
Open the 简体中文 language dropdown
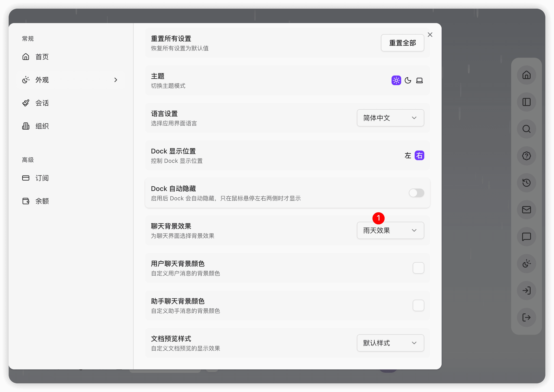coord(390,118)
